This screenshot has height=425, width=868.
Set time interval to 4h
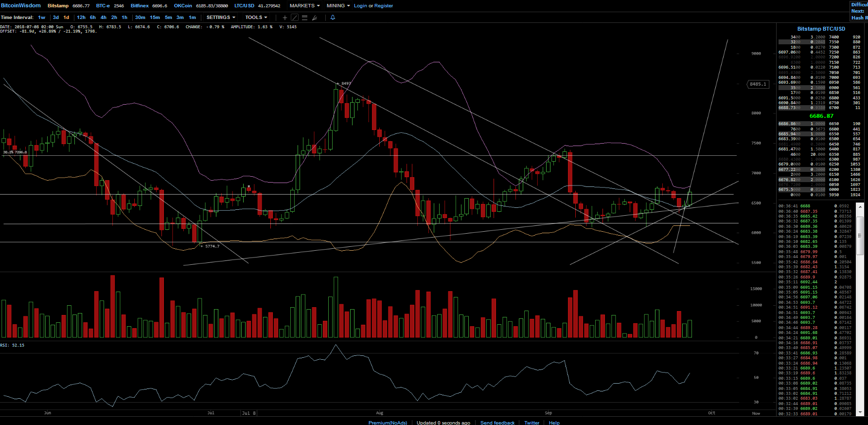(104, 18)
